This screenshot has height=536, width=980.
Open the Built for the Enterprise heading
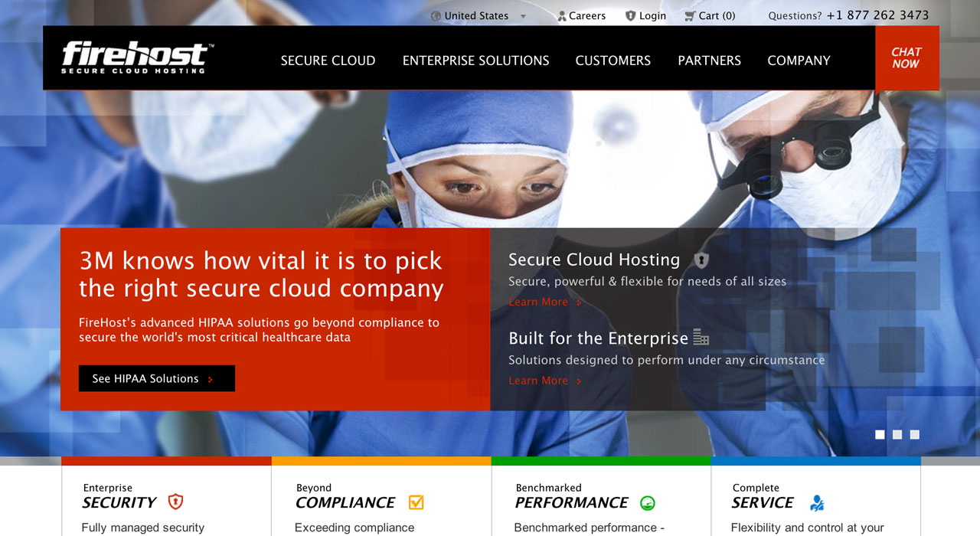click(x=598, y=338)
